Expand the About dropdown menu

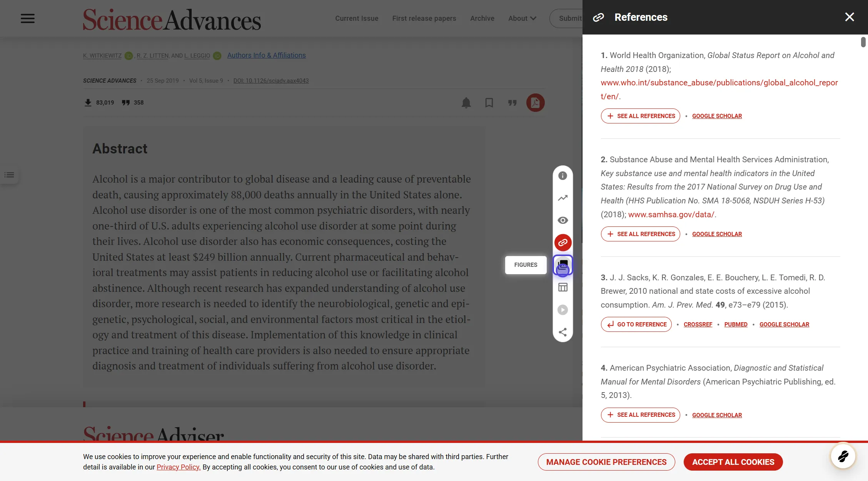(x=522, y=18)
